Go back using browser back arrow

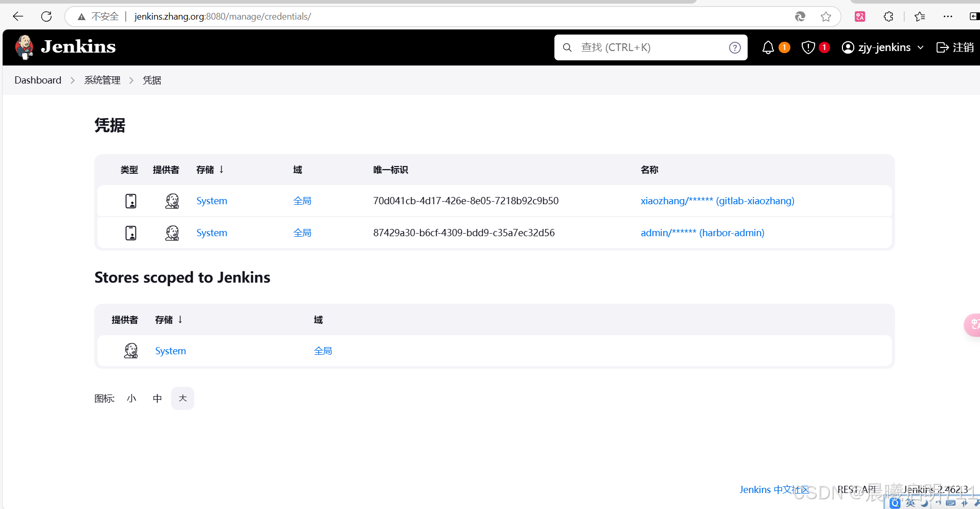[x=18, y=17]
